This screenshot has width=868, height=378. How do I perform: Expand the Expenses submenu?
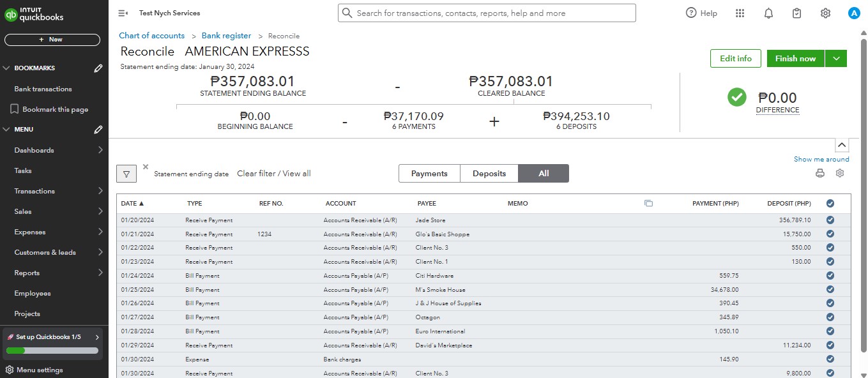[100, 232]
